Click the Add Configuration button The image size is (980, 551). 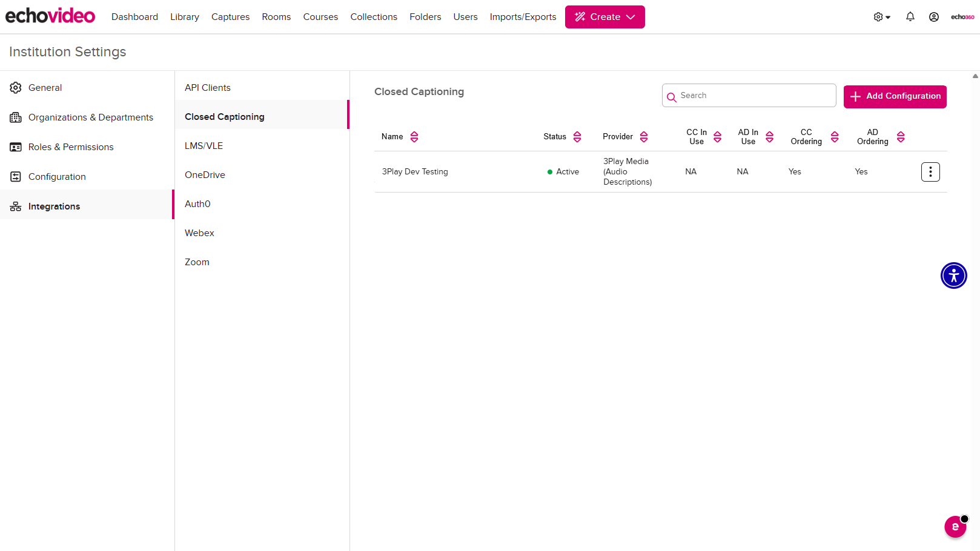[x=895, y=96]
